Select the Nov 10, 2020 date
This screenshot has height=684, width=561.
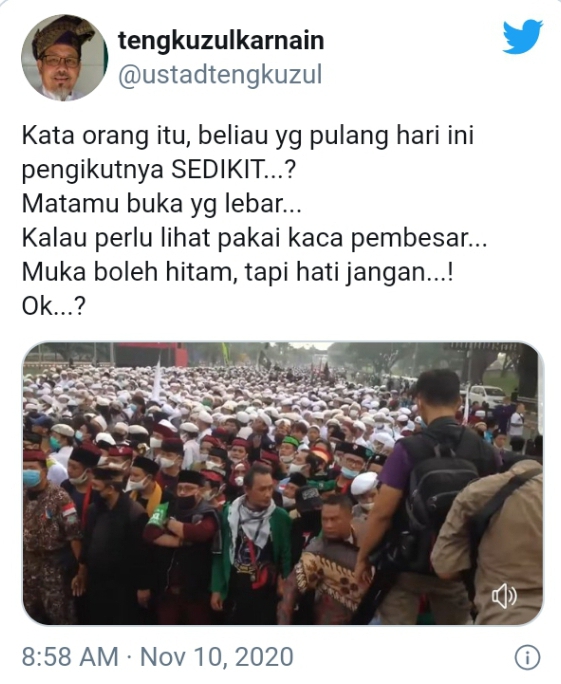pyautogui.click(x=217, y=657)
